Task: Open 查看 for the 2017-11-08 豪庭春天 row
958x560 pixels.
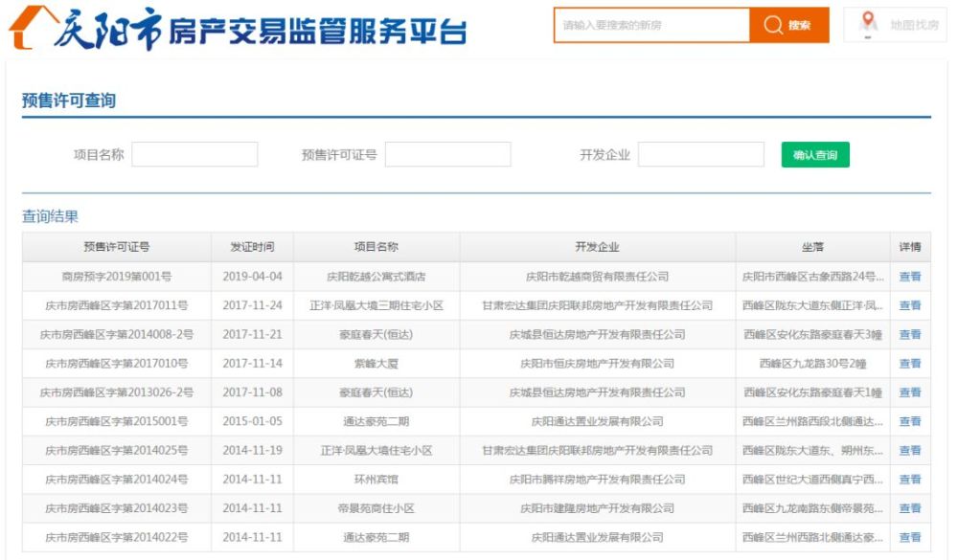Action: pyautogui.click(x=910, y=392)
